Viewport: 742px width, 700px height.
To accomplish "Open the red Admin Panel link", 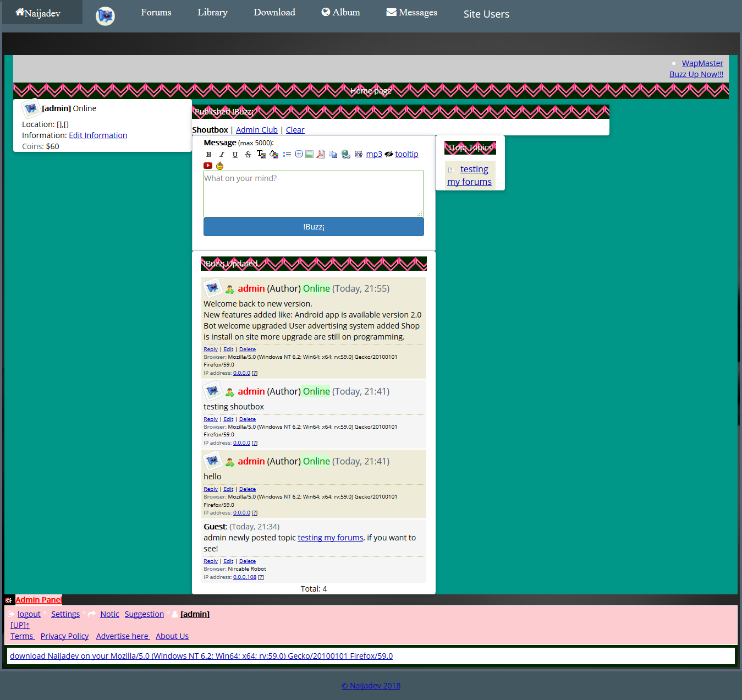I will [x=39, y=600].
